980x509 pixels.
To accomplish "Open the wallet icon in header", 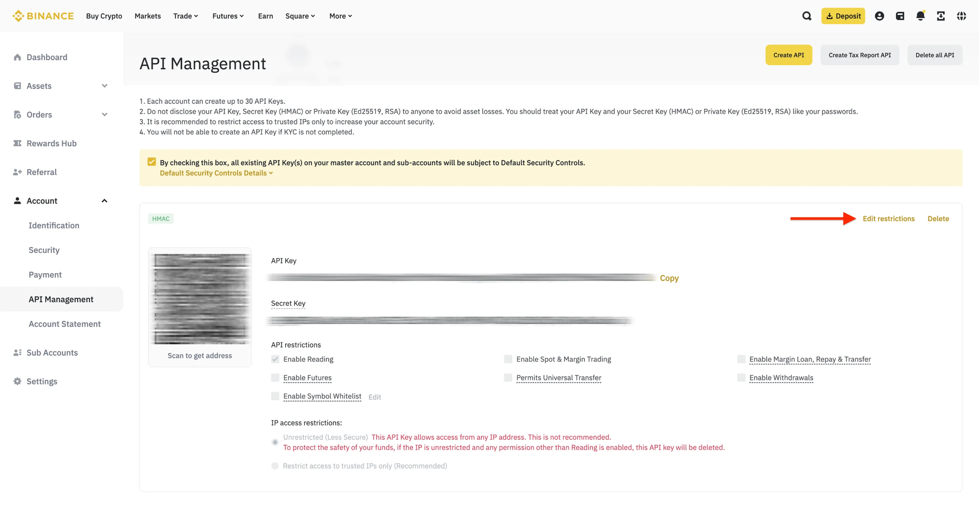I will pos(900,16).
